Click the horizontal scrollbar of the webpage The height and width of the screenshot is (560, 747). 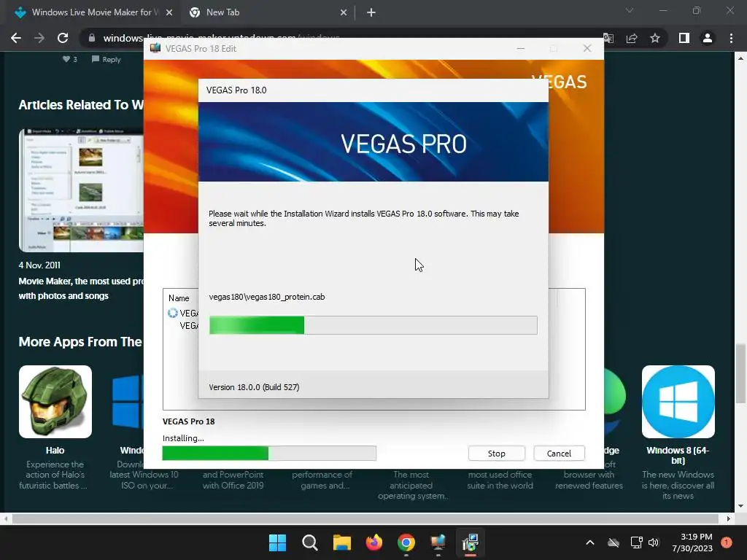(365, 518)
